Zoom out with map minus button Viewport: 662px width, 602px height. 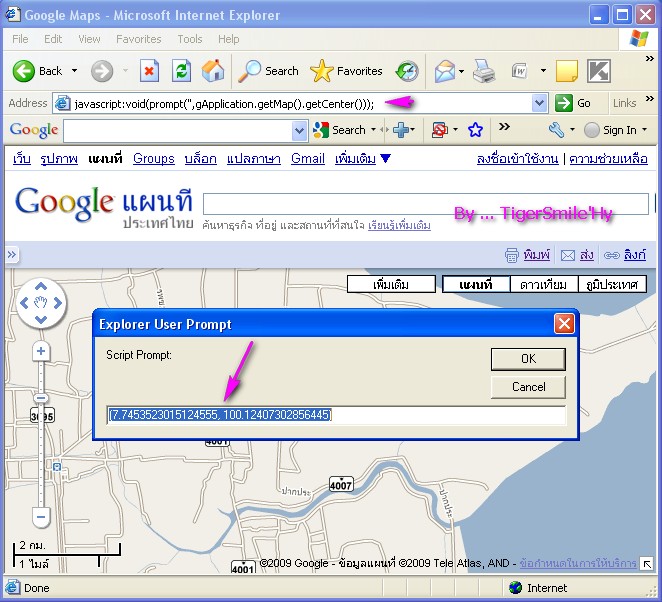click(41, 517)
